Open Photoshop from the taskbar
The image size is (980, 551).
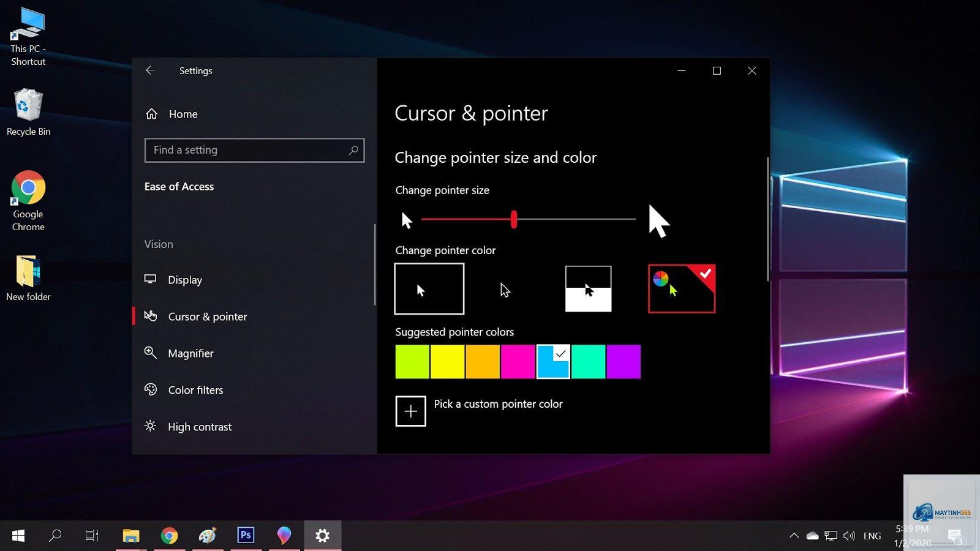[x=246, y=536]
